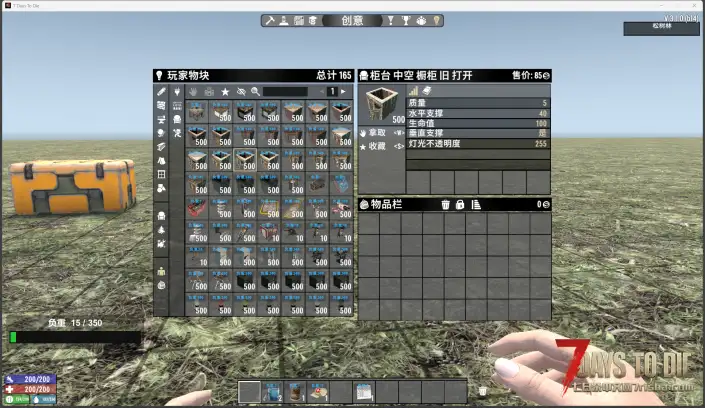Toggle the favorites star filter

coord(225,92)
